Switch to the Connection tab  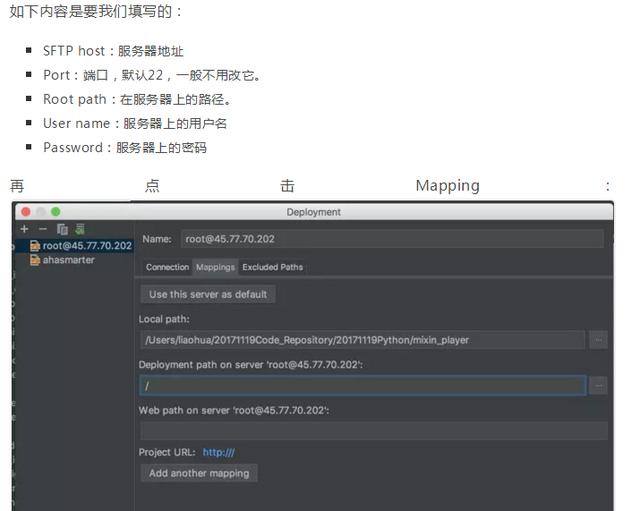[x=167, y=267]
